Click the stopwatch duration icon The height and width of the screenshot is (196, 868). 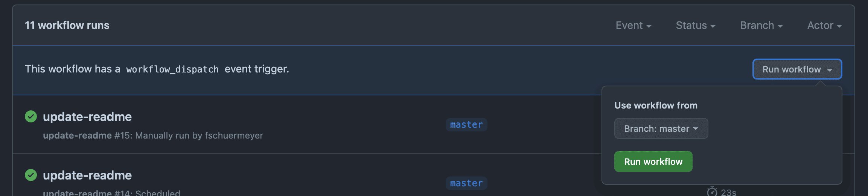(712, 191)
